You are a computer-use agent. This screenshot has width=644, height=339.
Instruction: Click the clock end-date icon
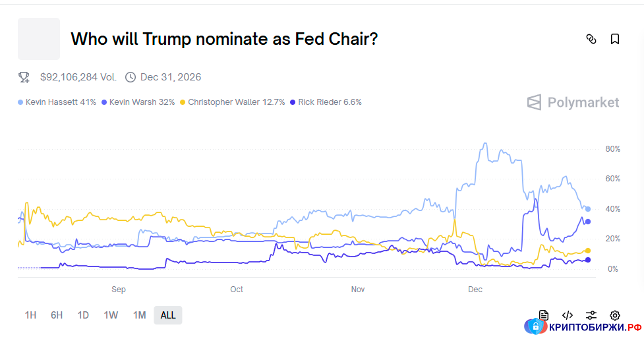(x=131, y=77)
